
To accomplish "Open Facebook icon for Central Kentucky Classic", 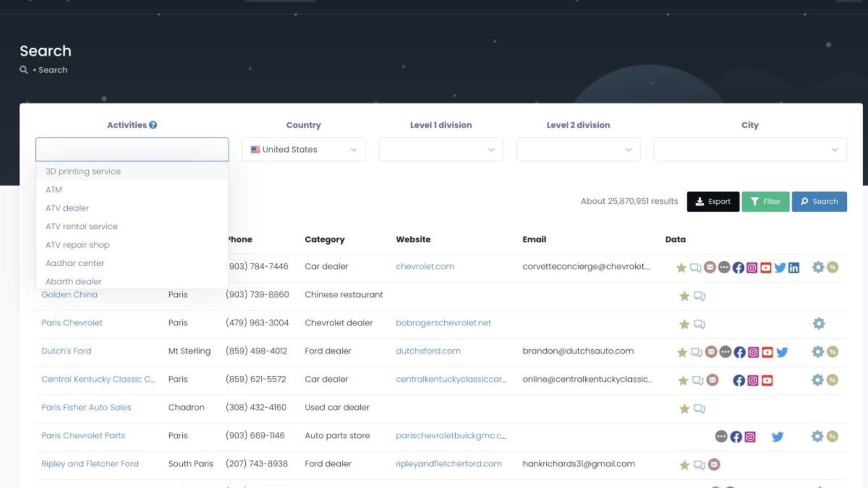I will [738, 380].
